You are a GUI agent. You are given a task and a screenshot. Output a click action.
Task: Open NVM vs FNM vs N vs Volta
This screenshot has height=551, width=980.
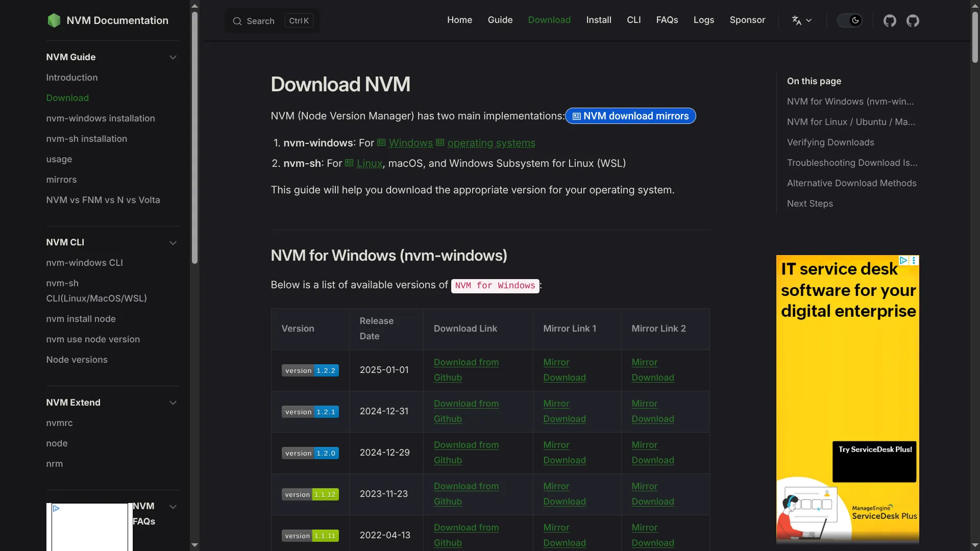(x=103, y=200)
